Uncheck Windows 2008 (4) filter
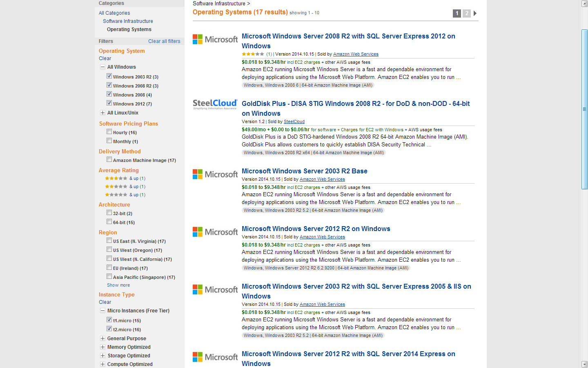Viewport: 588px width, 368px height. coord(109,94)
